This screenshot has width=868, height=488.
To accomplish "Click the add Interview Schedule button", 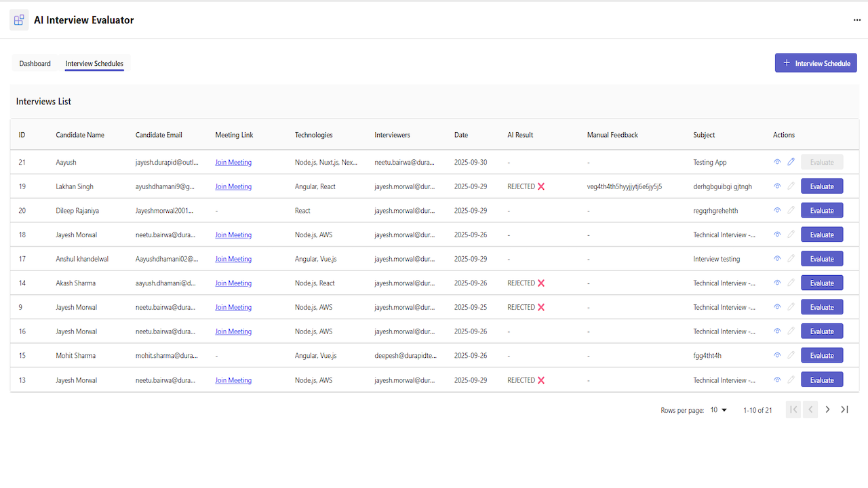I will [816, 63].
